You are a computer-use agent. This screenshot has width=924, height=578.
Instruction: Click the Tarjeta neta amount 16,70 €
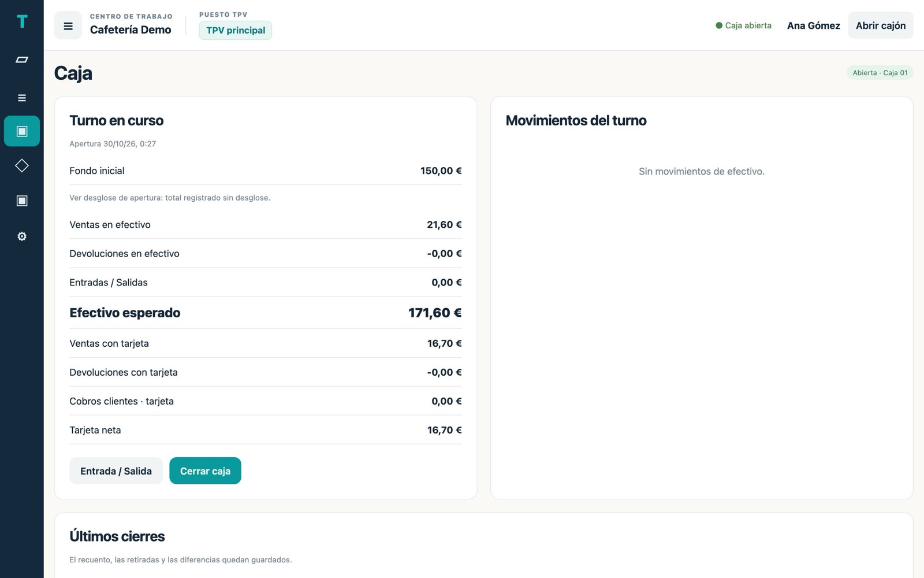point(445,430)
